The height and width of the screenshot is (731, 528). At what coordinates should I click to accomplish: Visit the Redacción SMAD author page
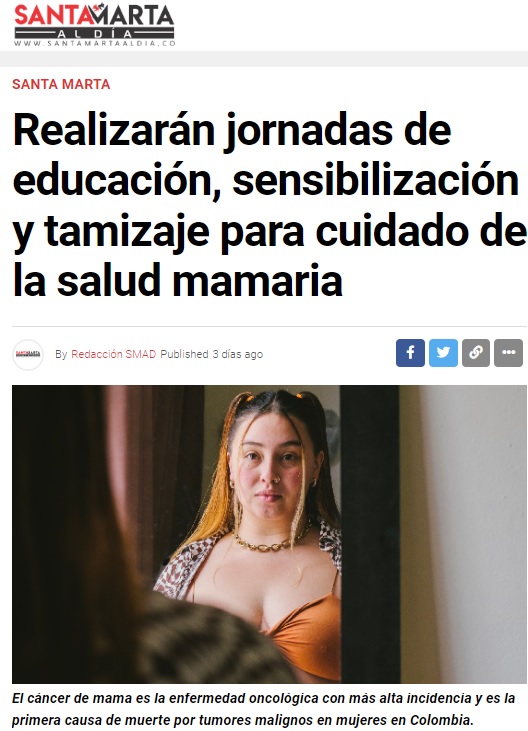click(x=113, y=354)
